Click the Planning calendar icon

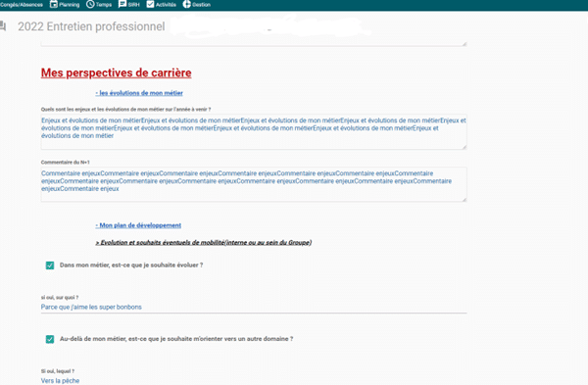click(x=54, y=4)
